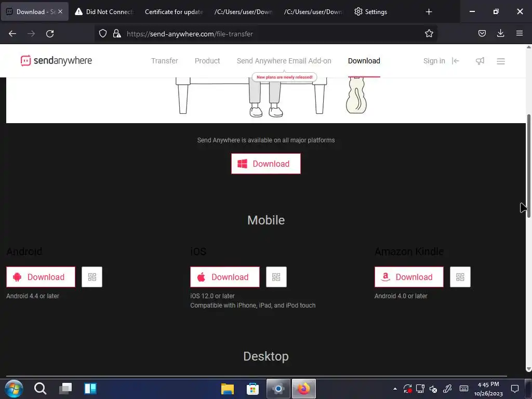532x399 pixels.
Task: Open the taskbar Settings gear app
Action: 278,389
